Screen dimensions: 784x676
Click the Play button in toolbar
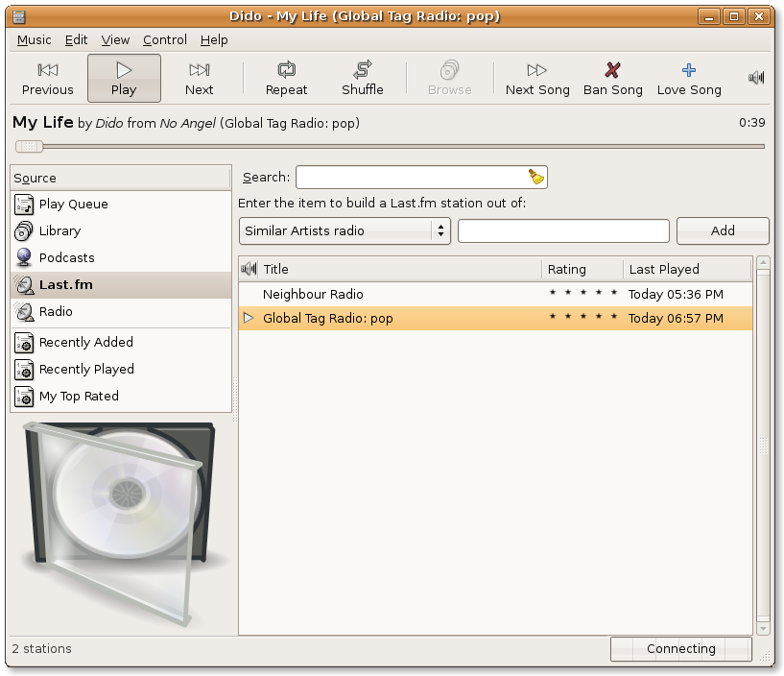[124, 79]
